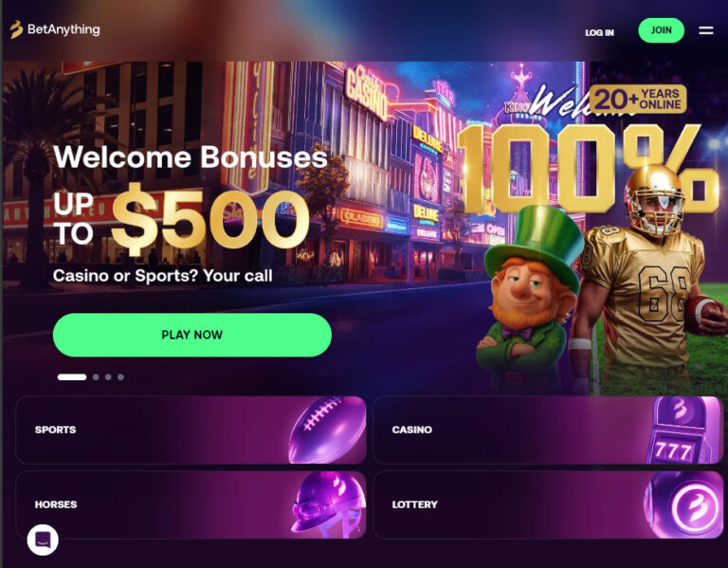Image resolution: width=728 pixels, height=568 pixels.
Task: Click the lottery ball icon
Action: click(683, 504)
